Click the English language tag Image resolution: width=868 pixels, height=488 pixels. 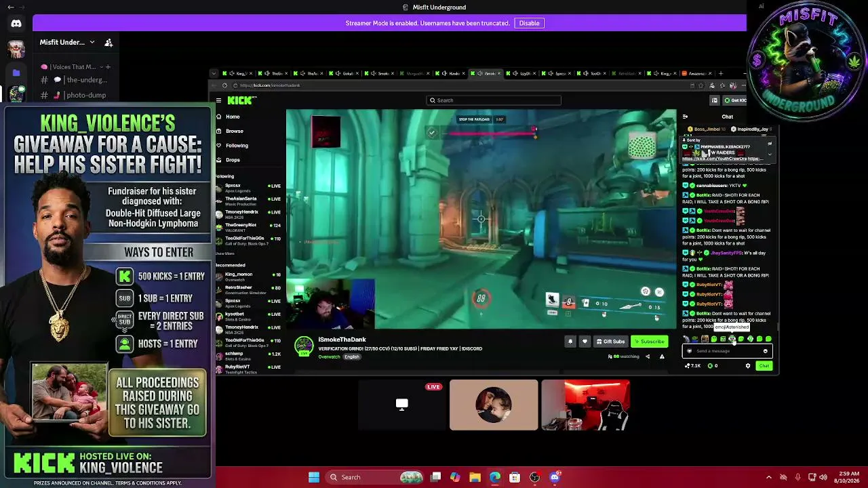coord(351,357)
